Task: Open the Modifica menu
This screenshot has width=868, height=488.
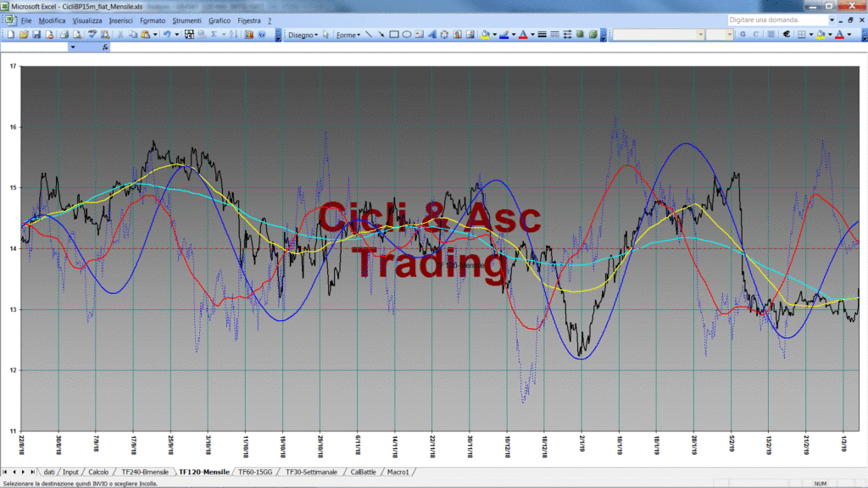Action: (x=52, y=20)
